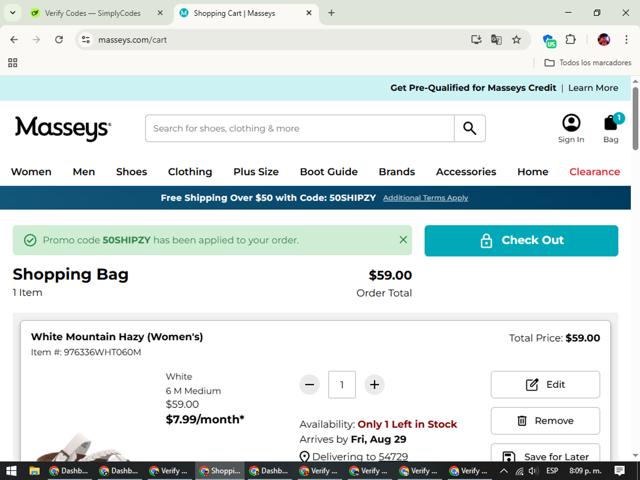Open the Accessories menu
This screenshot has height=480, width=640.
point(466,172)
